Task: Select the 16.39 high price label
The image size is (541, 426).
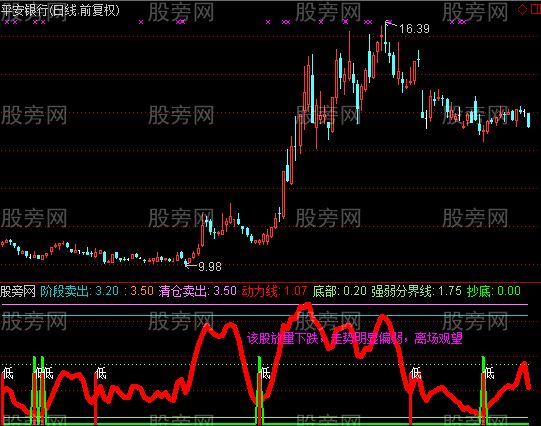Action: tap(414, 29)
